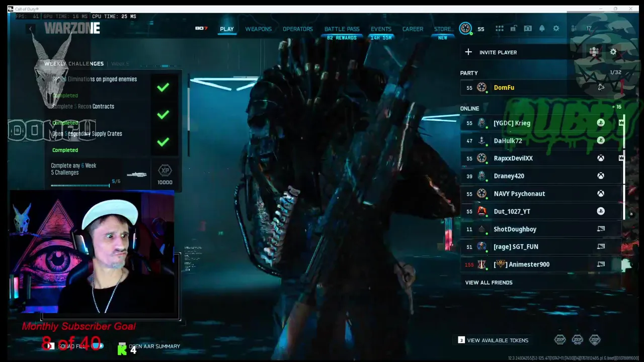Open notifications bell icon
644x362 pixels.
pyautogui.click(x=542, y=29)
